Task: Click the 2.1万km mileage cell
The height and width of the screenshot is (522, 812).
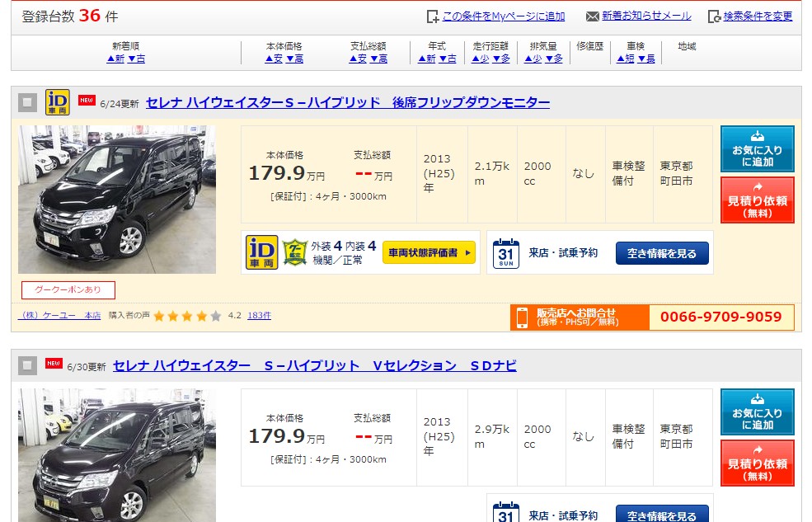Action: [x=492, y=174]
